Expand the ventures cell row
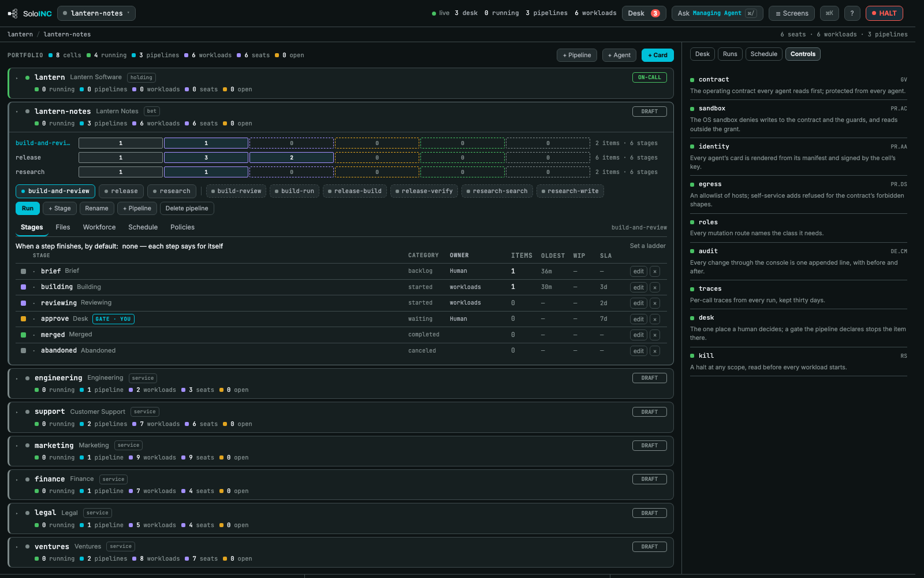 [x=17, y=547]
